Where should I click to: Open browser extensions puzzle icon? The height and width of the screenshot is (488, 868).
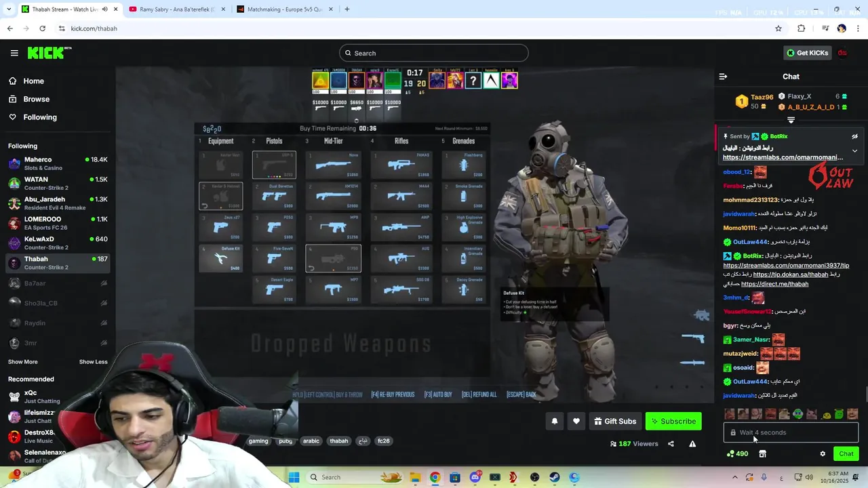click(x=802, y=28)
